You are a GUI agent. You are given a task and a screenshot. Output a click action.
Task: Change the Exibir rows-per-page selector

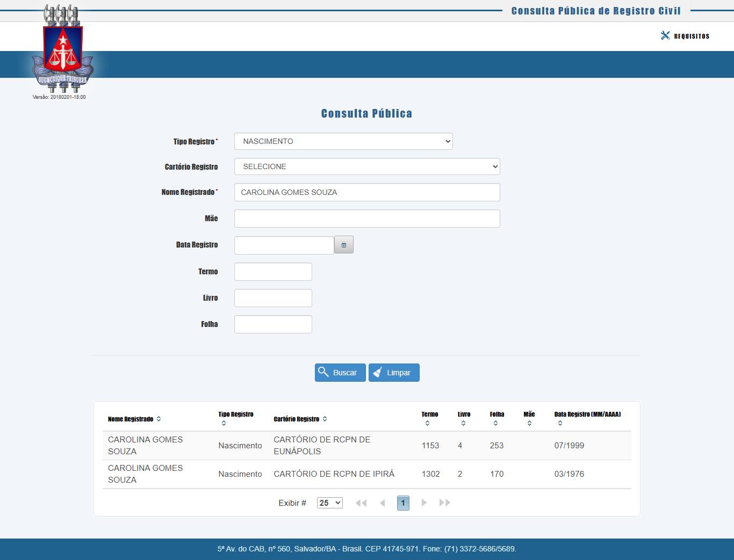pyautogui.click(x=329, y=503)
